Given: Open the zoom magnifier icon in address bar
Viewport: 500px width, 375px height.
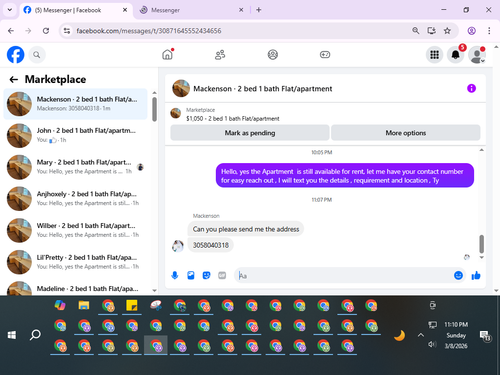Looking at the screenshot, I should 416,31.
